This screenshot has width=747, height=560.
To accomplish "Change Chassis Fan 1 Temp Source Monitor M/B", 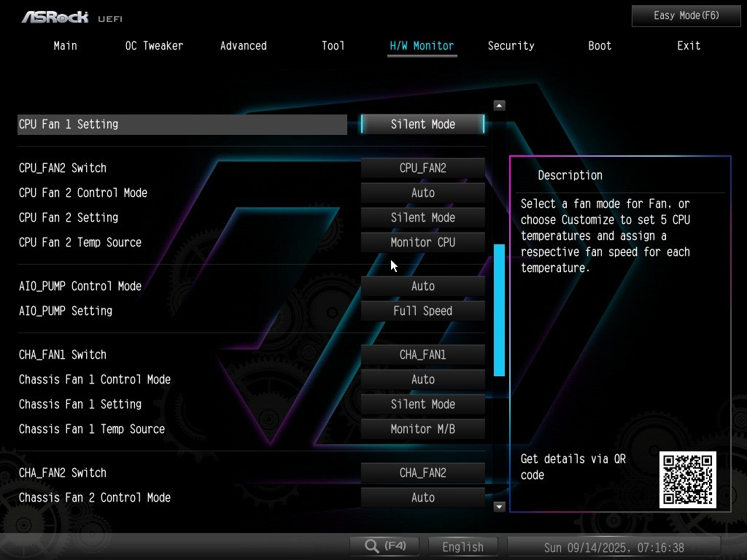I will pos(422,429).
